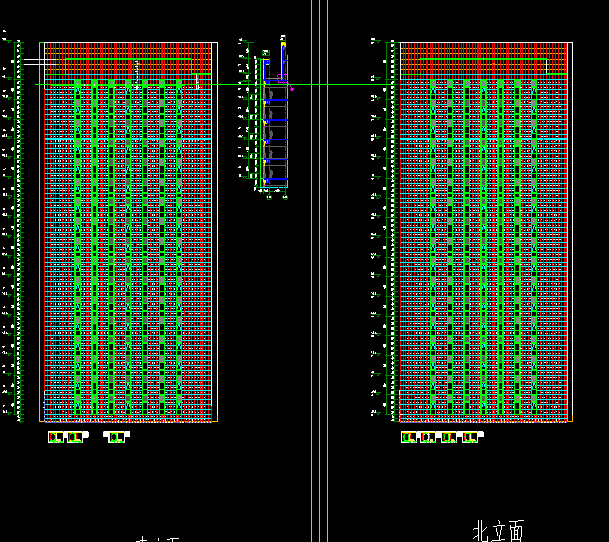Click the level markers left of section detail
This screenshot has width=609, height=542.
243,110
